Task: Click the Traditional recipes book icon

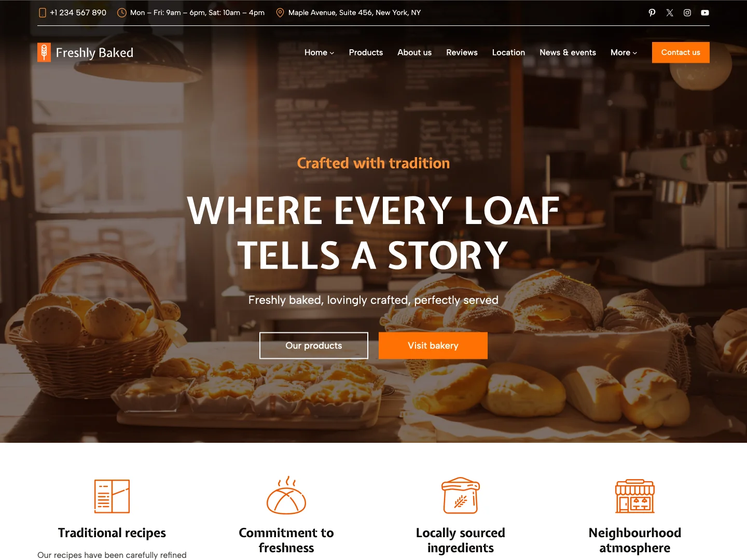Action: (112, 496)
